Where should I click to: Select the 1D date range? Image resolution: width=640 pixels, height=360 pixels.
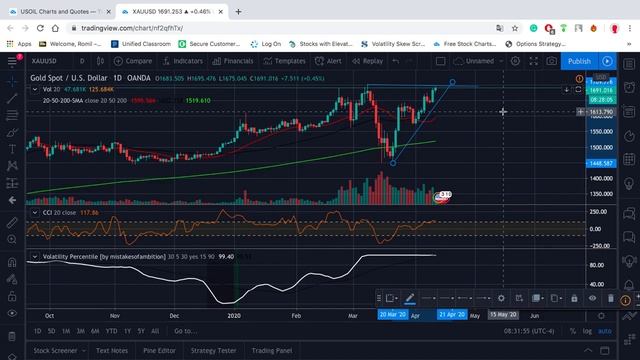38,331
